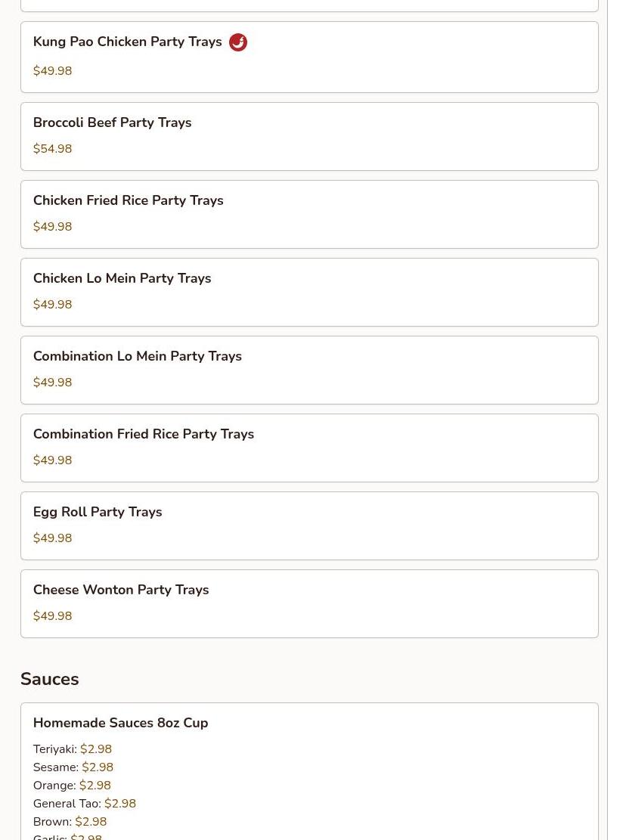Select Broccoli Beef Party Trays
Viewport: 623px width, 840px height.
[x=112, y=122]
